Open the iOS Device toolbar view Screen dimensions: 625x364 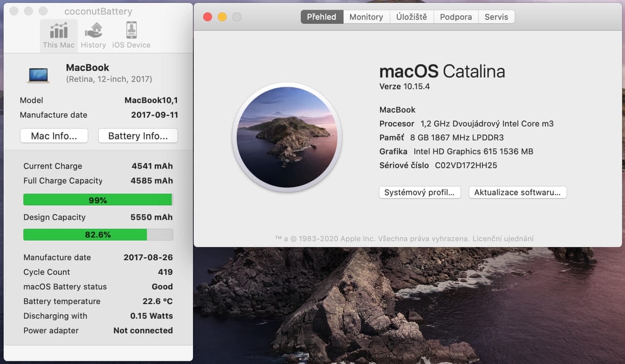[x=131, y=35]
